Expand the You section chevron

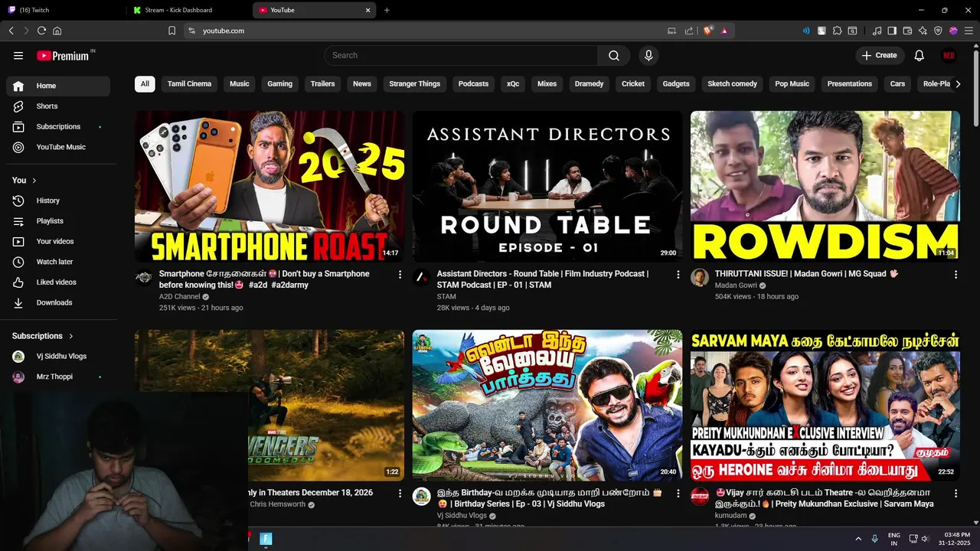[x=34, y=181]
